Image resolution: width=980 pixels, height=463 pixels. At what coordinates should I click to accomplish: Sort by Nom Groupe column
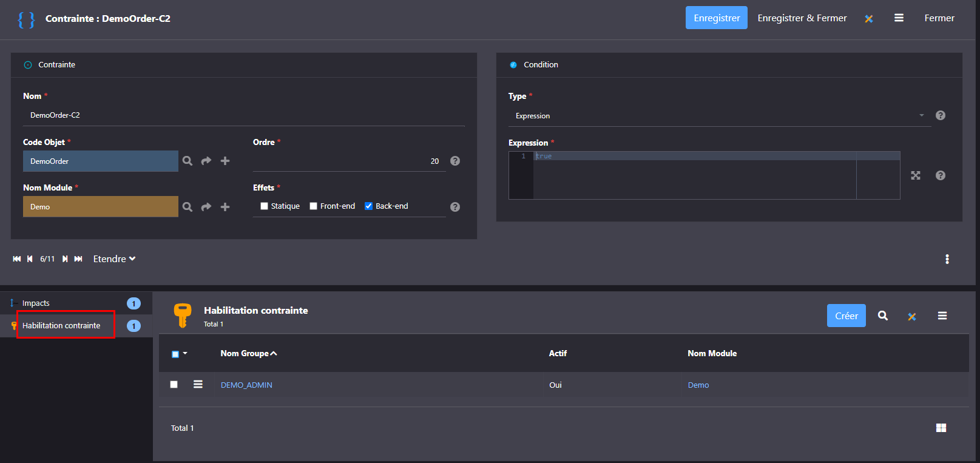[249, 353]
